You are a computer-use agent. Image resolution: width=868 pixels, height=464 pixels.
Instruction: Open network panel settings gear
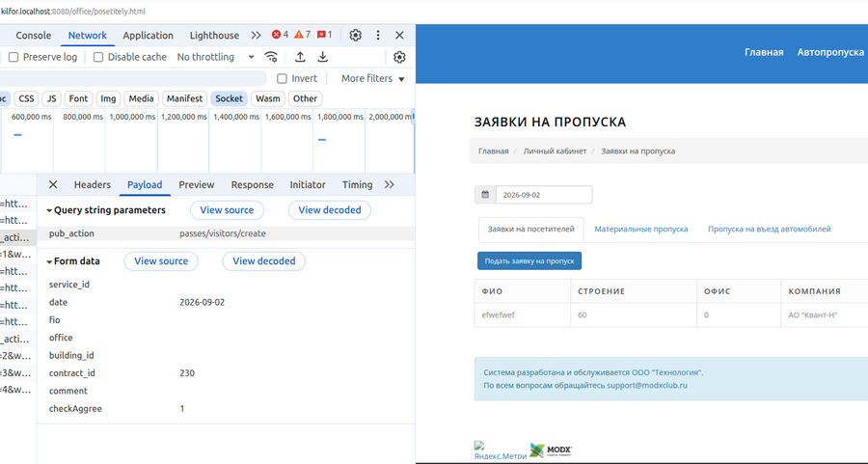tap(399, 57)
